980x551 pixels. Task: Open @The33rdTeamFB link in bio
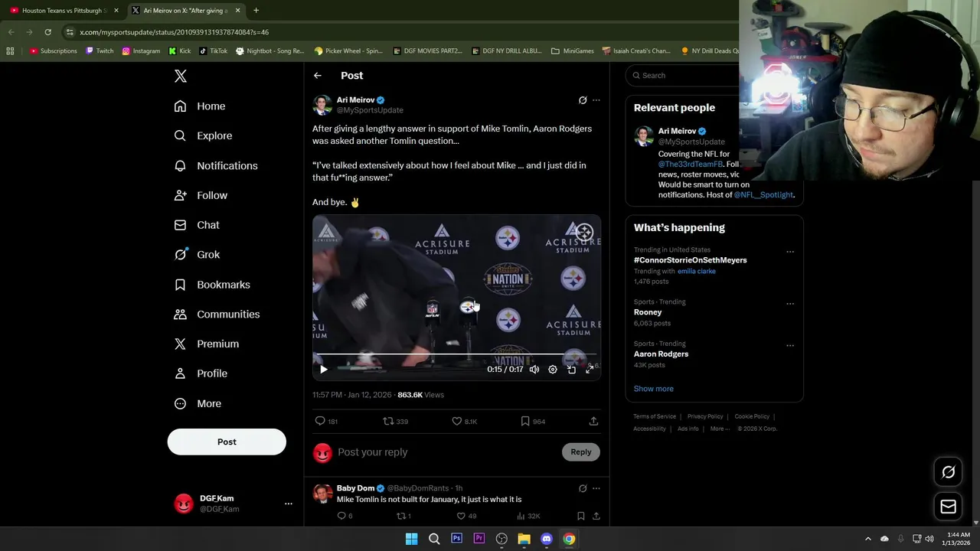pos(691,165)
